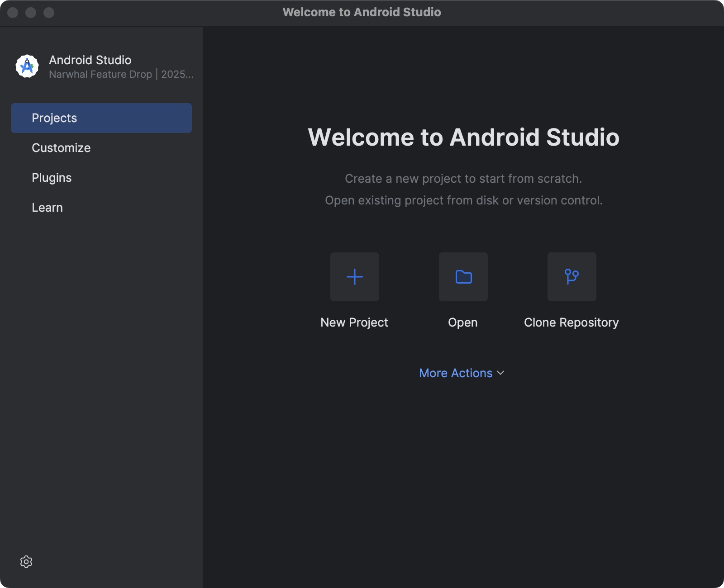The width and height of the screenshot is (724, 588).
Task: Switch to the Customize section
Action: tap(61, 147)
